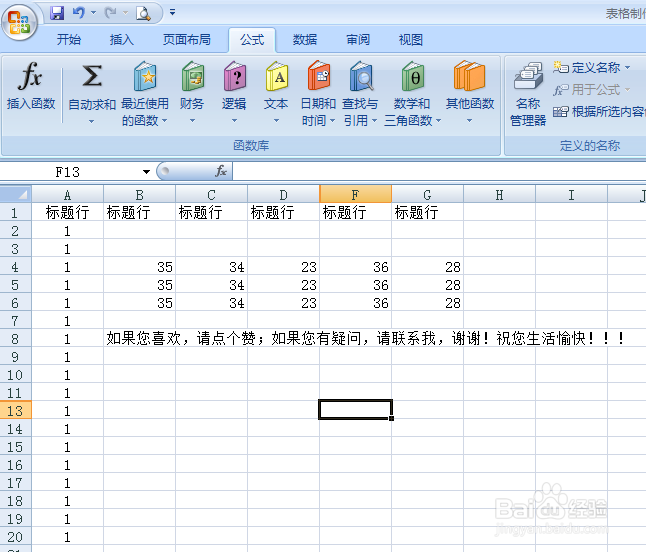The image size is (646, 552).
Task: Select column G header
Action: (427, 194)
